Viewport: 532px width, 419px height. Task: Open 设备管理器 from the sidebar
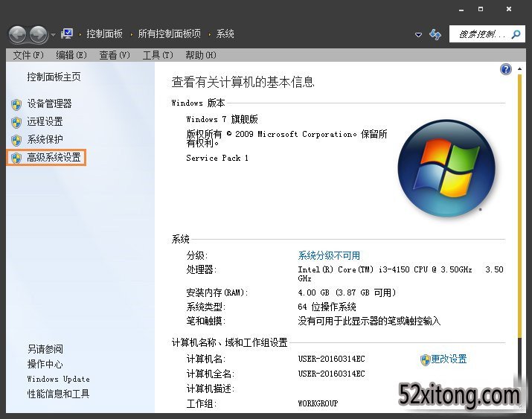tap(50, 103)
